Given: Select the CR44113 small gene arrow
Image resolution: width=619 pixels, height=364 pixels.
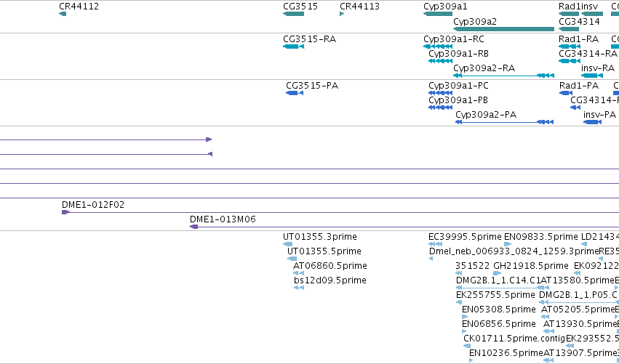Looking at the screenshot, I should coord(342,15).
